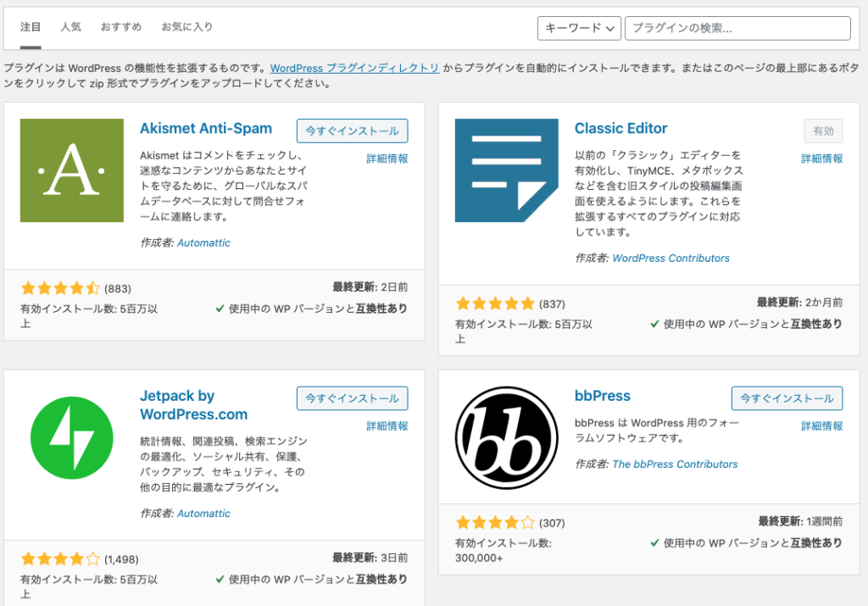Open 詳細情報 for Classic Editor
868x606 pixels.
[x=822, y=158]
